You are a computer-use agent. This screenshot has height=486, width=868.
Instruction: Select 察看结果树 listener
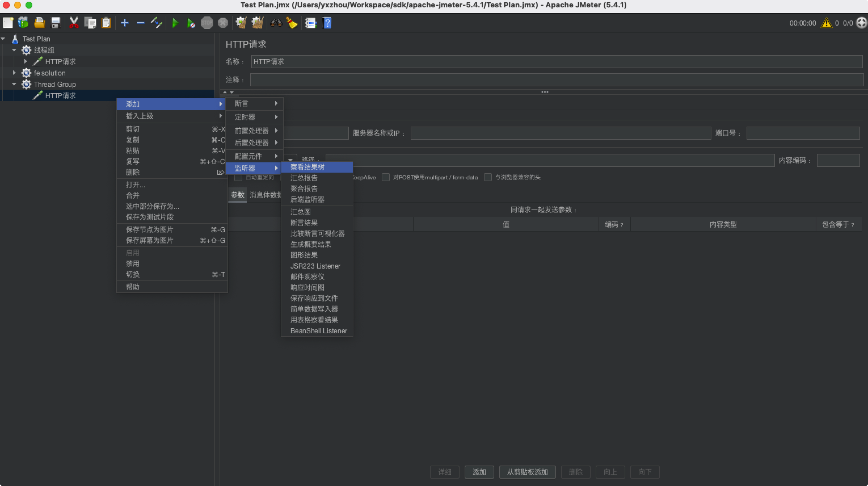pos(317,167)
